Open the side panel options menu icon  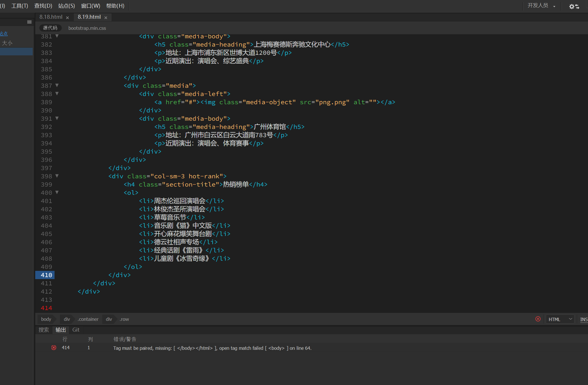(x=29, y=22)
